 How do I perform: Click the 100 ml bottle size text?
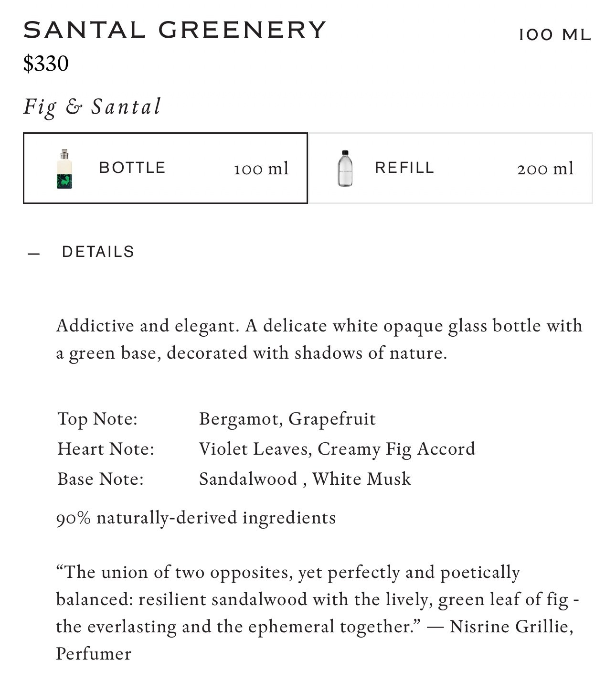coord(261,169)
